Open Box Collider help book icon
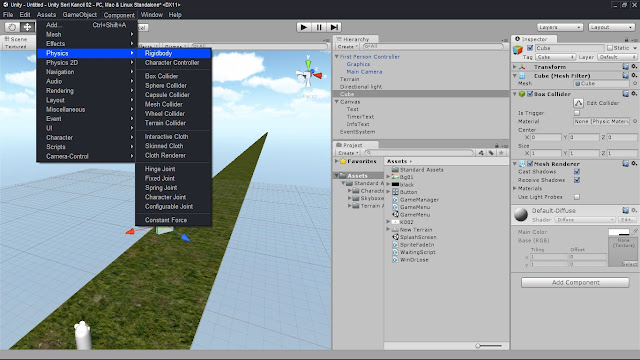 (x=625, y=94)
